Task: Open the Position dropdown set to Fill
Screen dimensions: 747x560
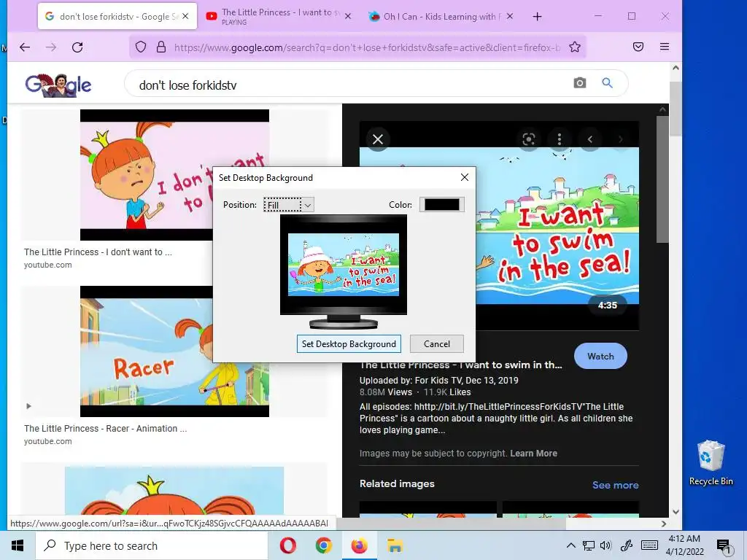Action: [x=289, y=205]
